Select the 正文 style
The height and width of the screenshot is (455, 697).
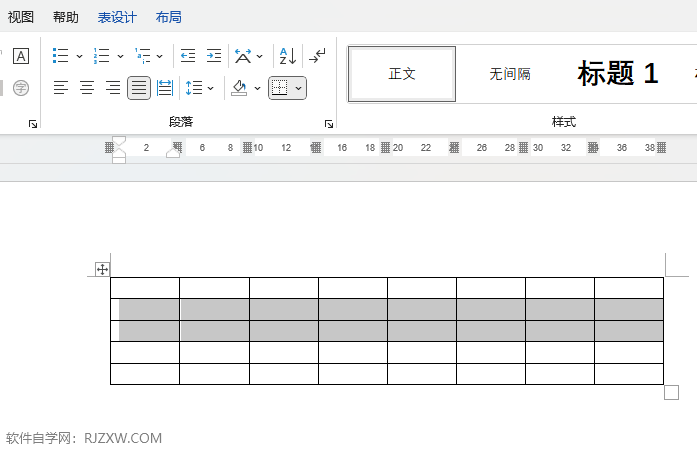tap(402, 74)
